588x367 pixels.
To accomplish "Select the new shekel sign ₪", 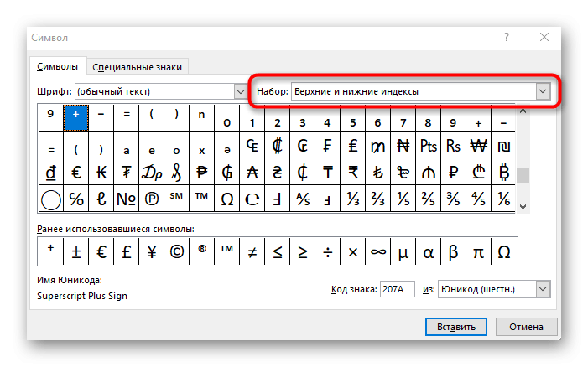I will click(503, 145).
